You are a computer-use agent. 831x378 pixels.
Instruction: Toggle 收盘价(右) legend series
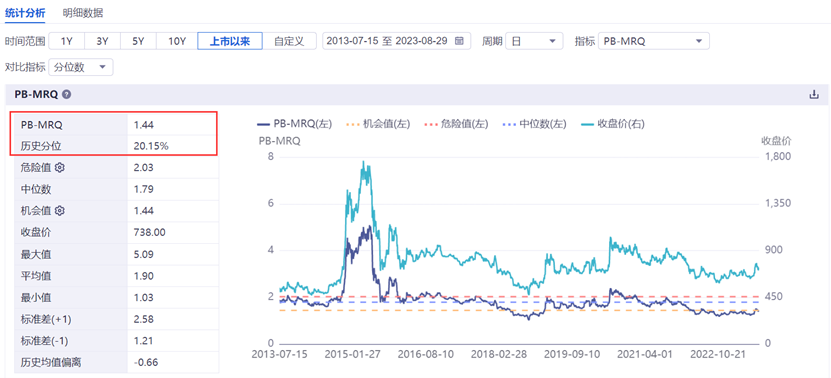(612, 124)
